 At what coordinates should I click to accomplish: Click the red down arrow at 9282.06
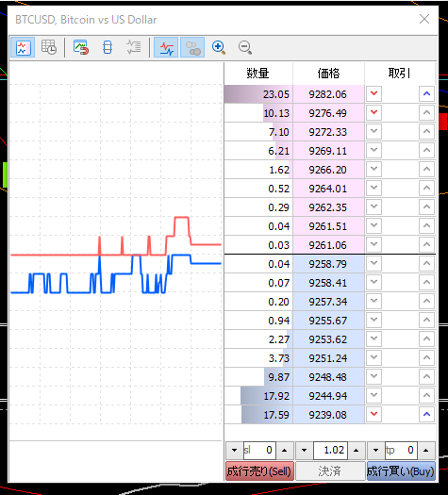point(374,93)
